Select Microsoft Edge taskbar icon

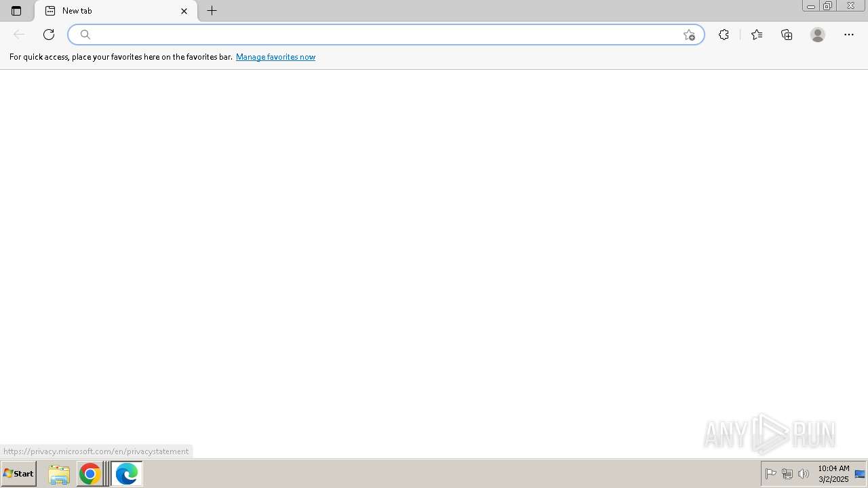[x=126, y=474]
